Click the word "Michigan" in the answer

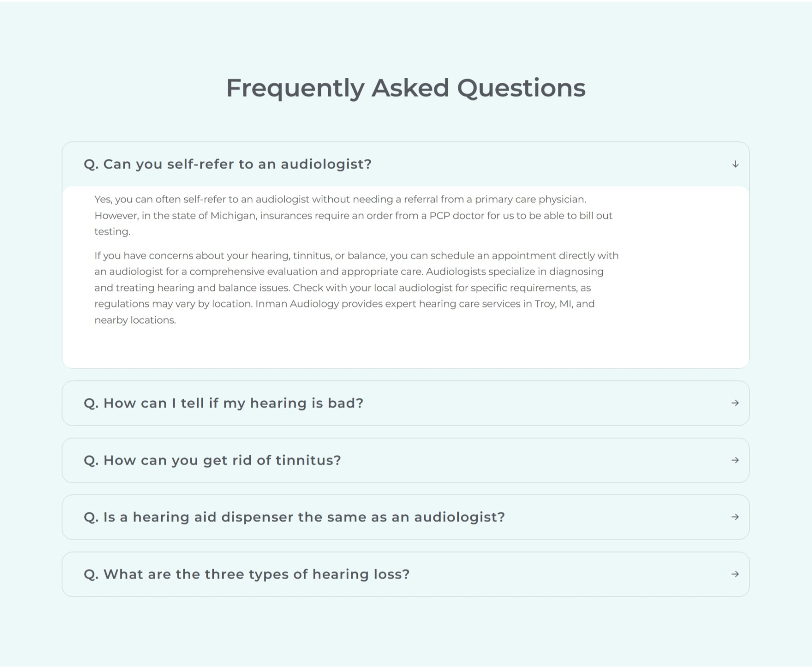(233, 216)
